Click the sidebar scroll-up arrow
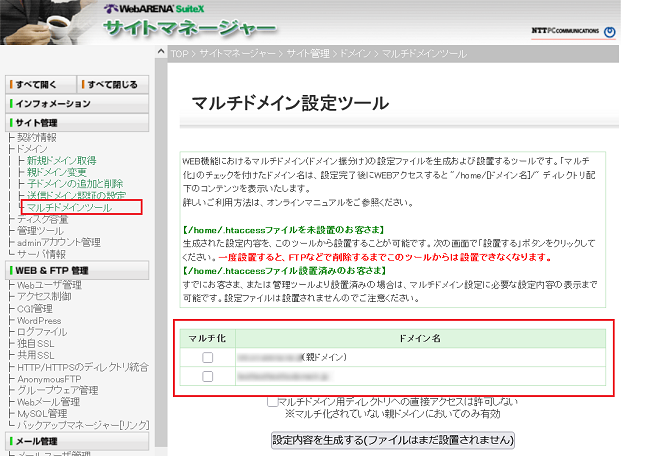Image resolution: width=650 pixels, height=456 pixels. tap(161, 52)
